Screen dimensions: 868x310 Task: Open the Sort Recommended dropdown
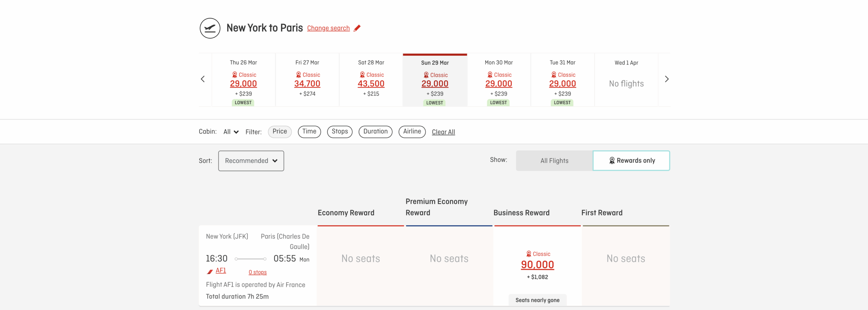251,161
